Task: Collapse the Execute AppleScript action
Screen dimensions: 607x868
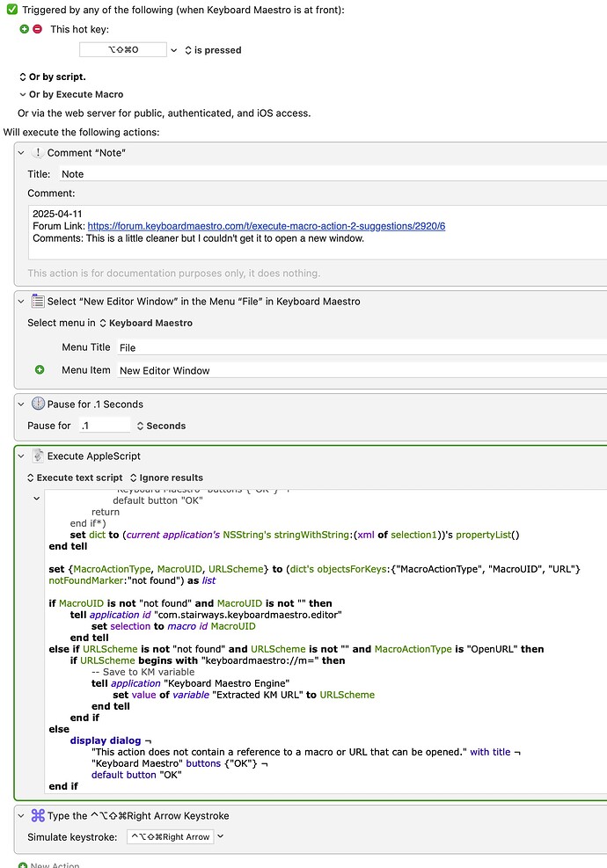Action: coord(21,456)
